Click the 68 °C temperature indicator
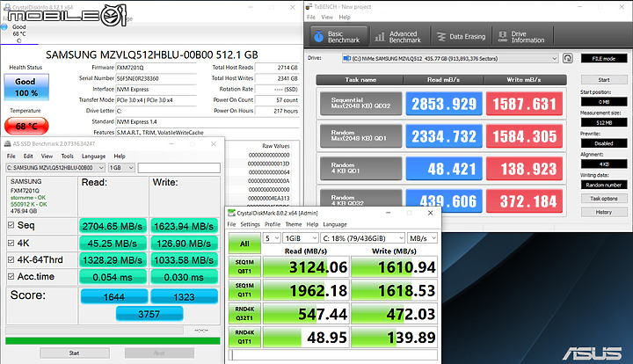This screenshot has width=633, height=364. pyautogui.click(x=26, y=126)
